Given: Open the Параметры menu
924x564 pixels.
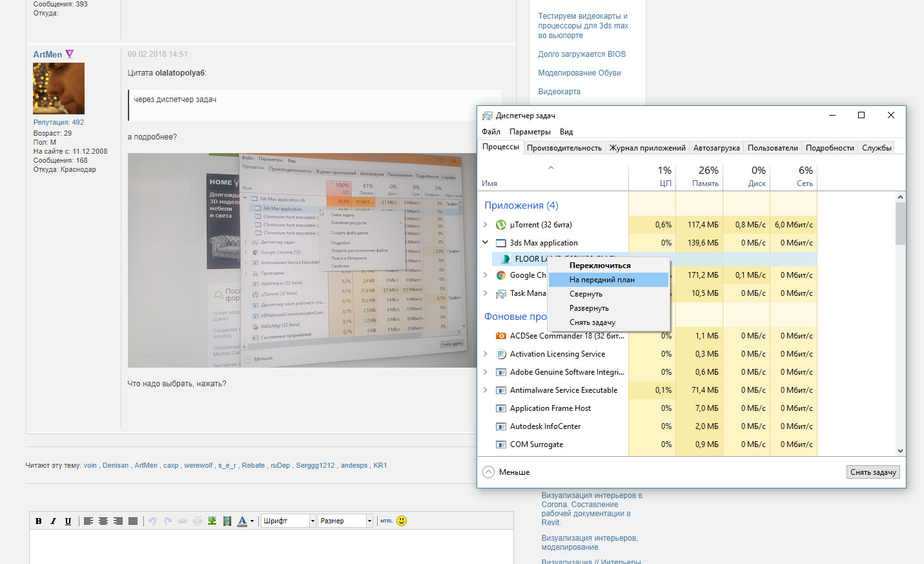Looking at the screenshot, I should point(530,132).
